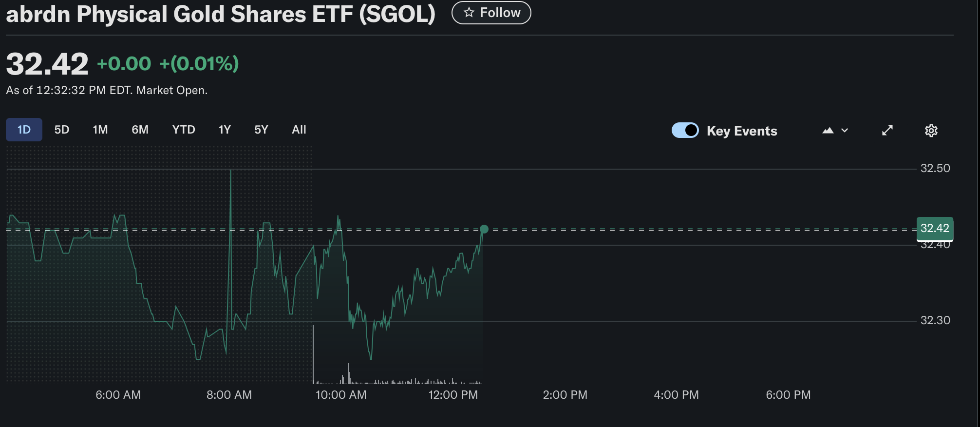Select the 1M time range
The image size is (980, 427).
[100, 130]
